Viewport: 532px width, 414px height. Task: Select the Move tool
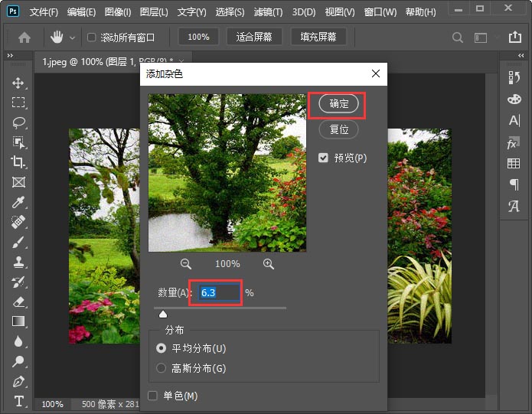pyautogui.click(x=18, y=83)
